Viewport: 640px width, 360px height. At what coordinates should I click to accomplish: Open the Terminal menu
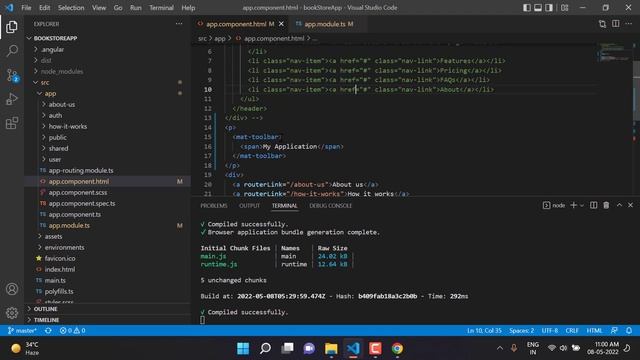161,8
